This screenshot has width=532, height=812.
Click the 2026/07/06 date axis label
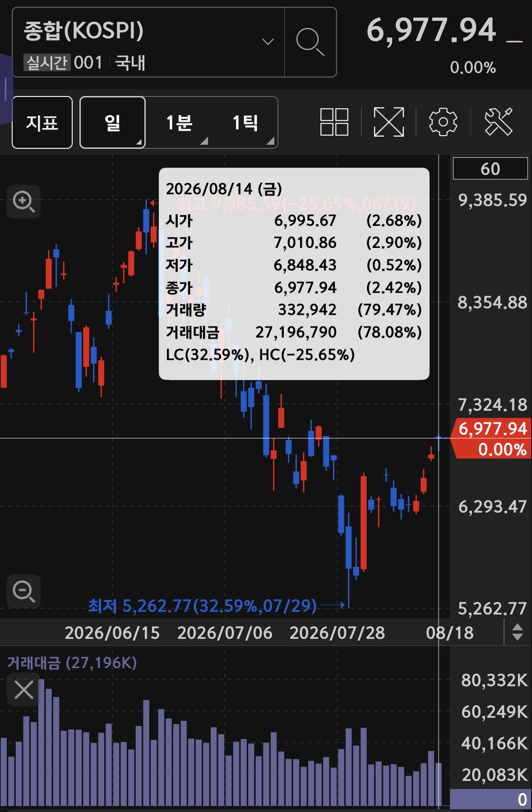tap(225, 633)
